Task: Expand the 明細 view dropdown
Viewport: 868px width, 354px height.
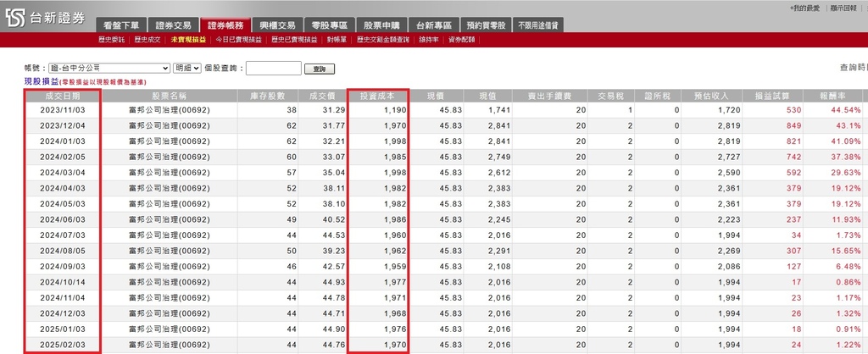Action: (187, 68)
